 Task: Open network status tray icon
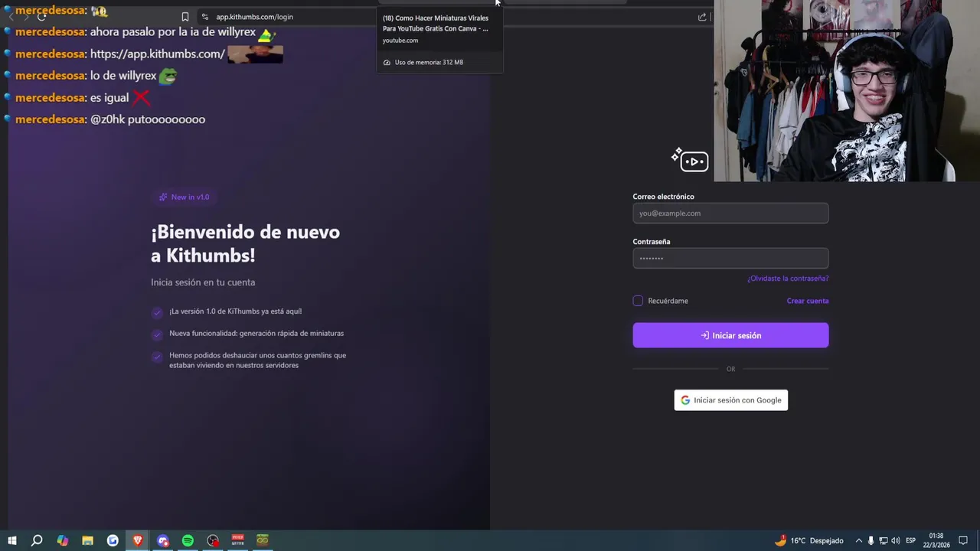883,540
